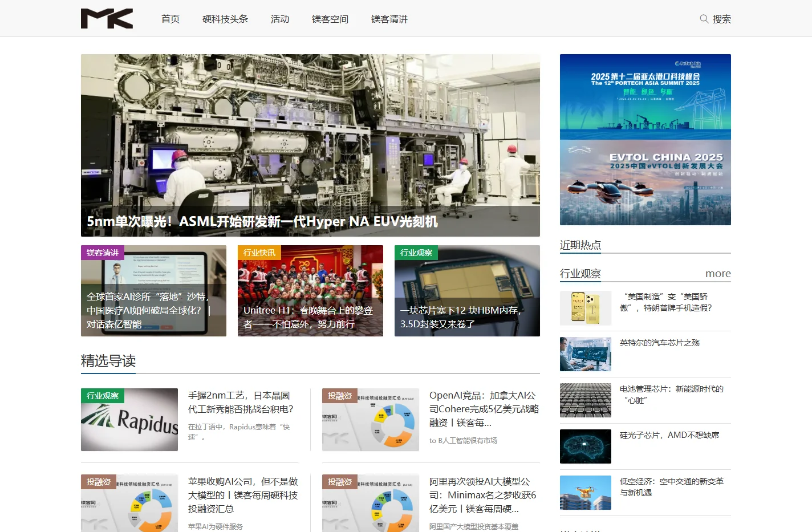This screenshot has width=812, height=532.
Task: Open the glowing brain chip thumbnail
Action: [586, 446]
